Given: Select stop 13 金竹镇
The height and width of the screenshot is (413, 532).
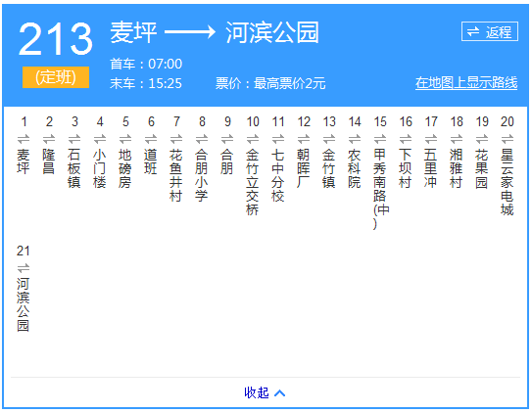Looking at the screenshot, I should click(329, 168).
